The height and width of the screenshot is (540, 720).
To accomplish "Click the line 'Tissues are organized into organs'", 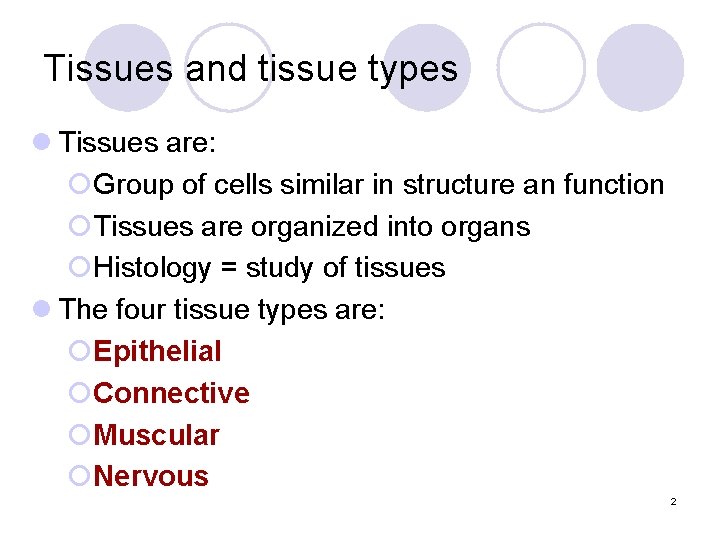I will [311, 227].
